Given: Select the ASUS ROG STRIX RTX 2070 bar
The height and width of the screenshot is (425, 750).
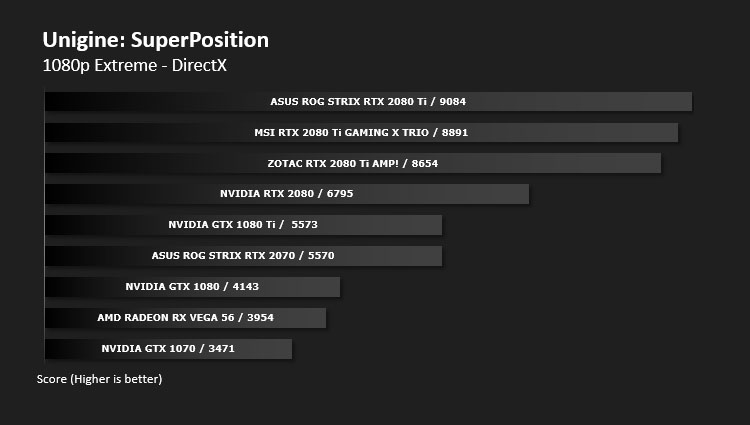Looking at the screenshot, I should coord(243,256).
